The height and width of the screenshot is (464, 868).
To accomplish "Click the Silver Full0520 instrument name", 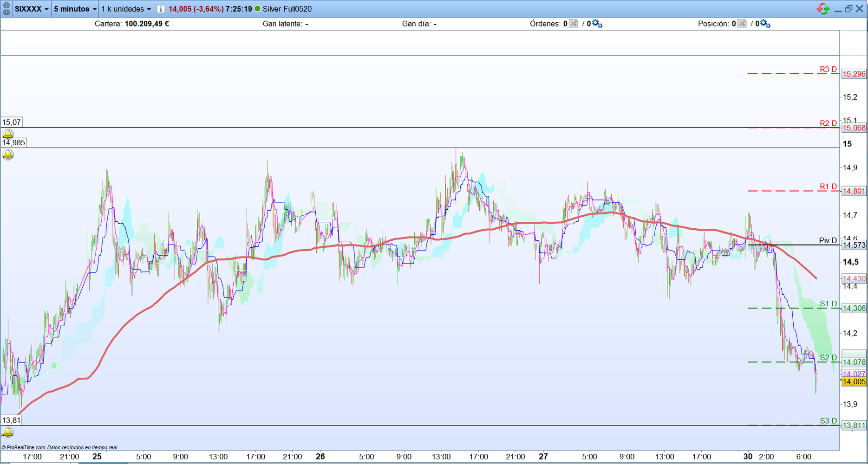I will [287, 9].
